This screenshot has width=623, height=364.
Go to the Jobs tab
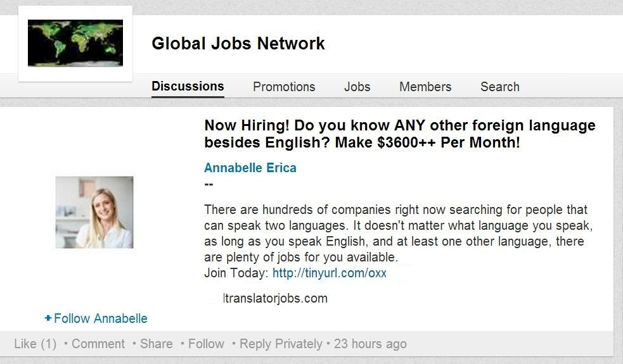[357, 87]
